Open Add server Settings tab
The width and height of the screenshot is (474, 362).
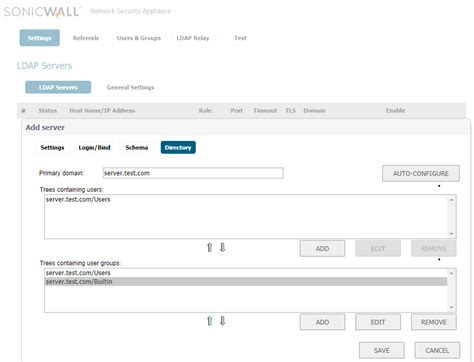click(x=52, y=147)
